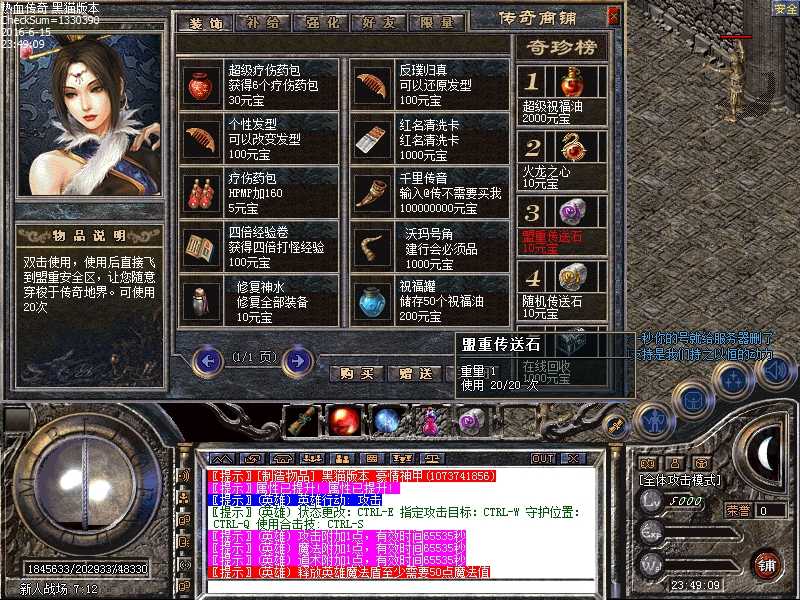This screenshot has width=800, height=600.
Task: Click the grid chat toolbar icon
Action: 372,459
